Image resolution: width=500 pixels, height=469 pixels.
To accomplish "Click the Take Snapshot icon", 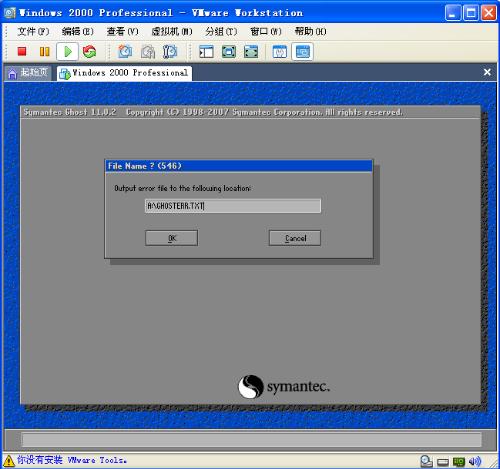I will point(125,52).
